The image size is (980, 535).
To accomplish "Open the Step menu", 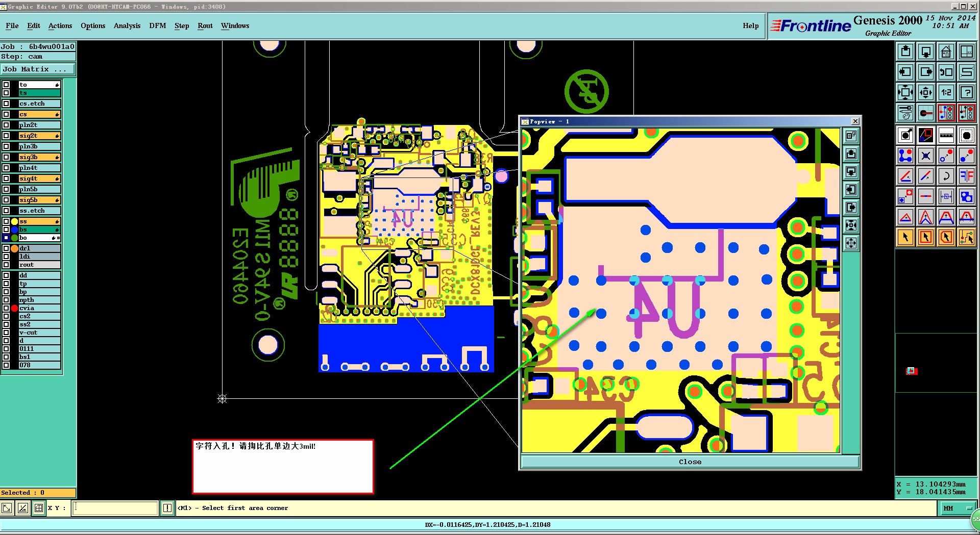I will [x=182, y=26].
